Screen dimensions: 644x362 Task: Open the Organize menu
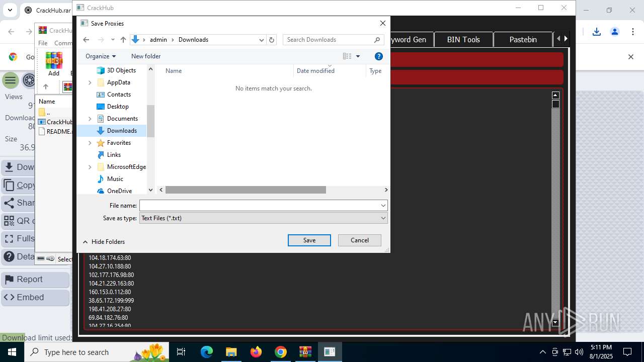pyautogui.click(x=101, y=56)
